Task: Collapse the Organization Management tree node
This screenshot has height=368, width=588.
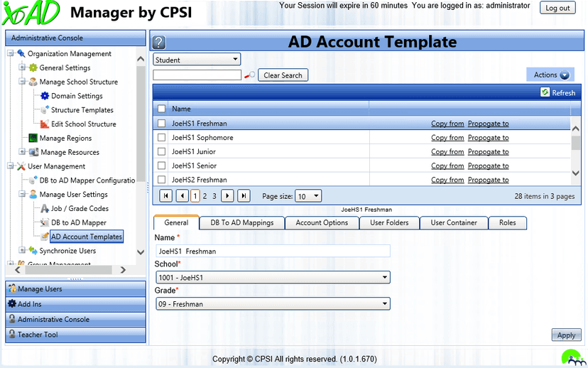Action: (11, 54)
